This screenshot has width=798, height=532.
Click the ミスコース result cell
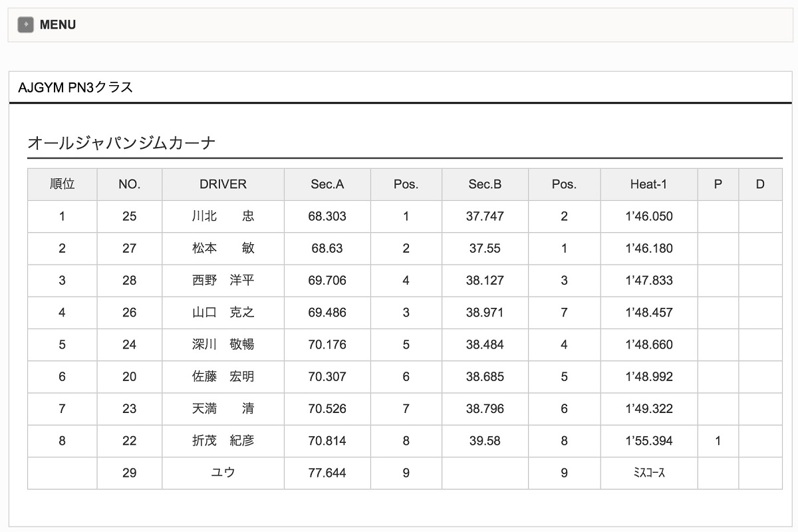point(649,473)
